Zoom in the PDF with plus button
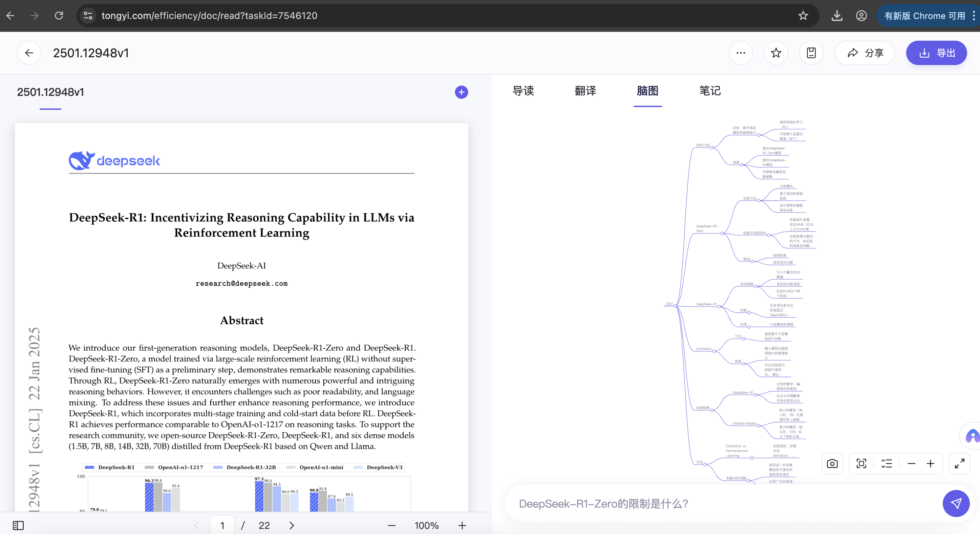Image resolution: width=980 pixels, height=534 pixels. click(x=462, y=525)
